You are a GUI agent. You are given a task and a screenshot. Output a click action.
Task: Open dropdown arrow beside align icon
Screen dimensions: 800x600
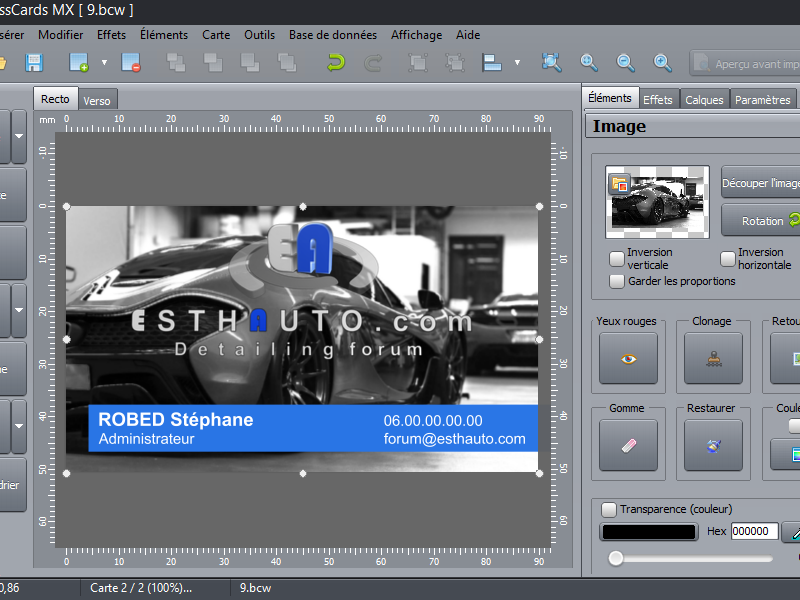tap(517, 63)
